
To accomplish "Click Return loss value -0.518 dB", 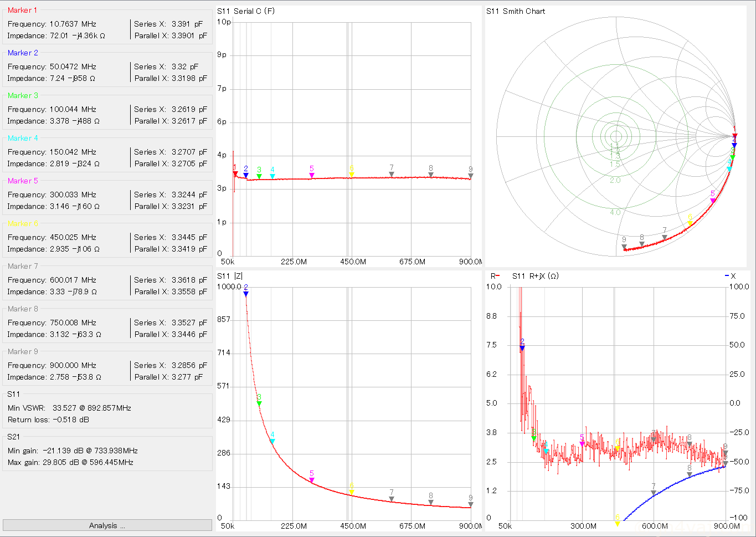I will [x=71, y=420].
